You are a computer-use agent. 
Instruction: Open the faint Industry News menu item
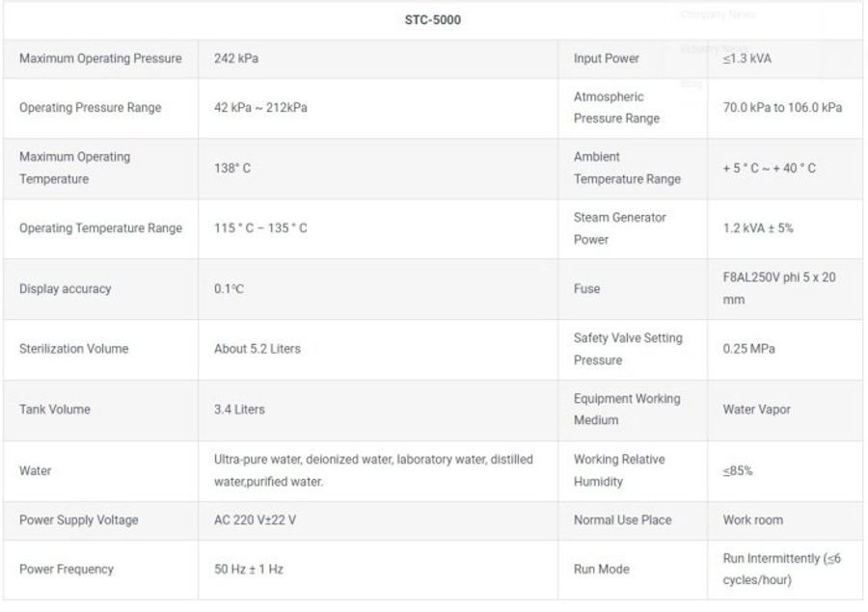pyautogui.click(x=713, y=49)
